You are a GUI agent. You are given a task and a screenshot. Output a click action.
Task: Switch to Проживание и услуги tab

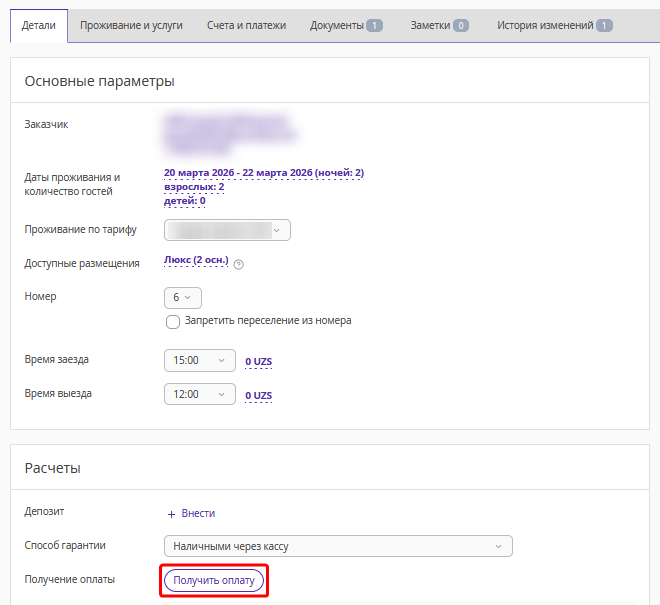click(x=131, y=25)
